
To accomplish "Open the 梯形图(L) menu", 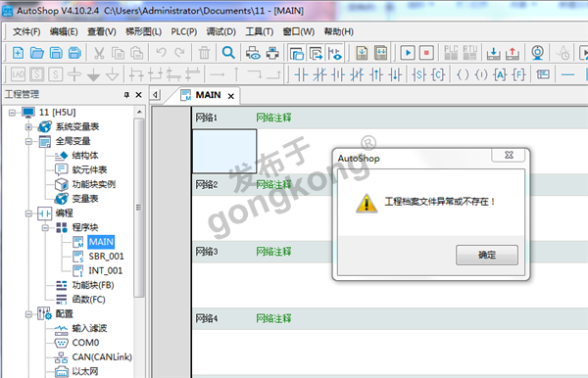I will [144, 32].
